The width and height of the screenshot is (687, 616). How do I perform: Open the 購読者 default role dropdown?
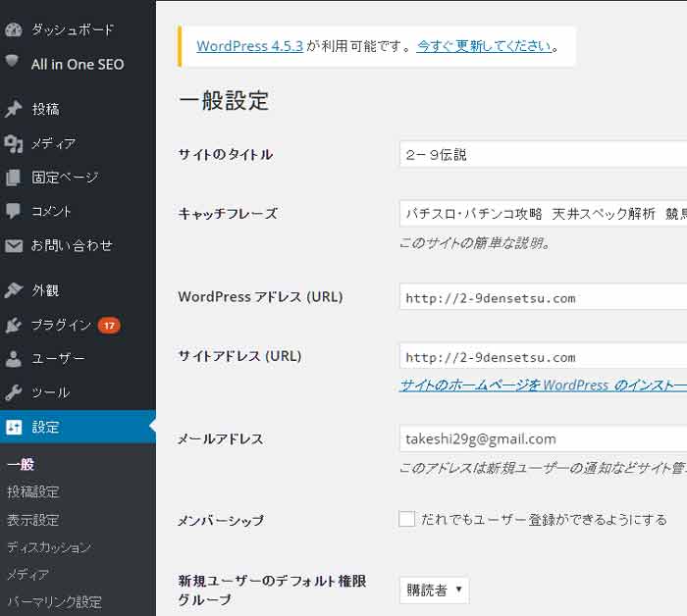(434, 590)
